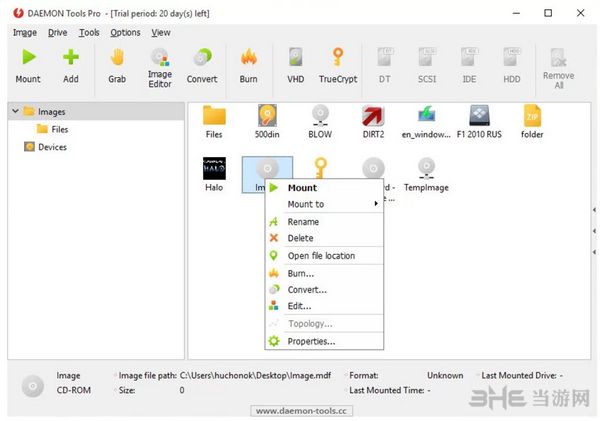Minimize the DAEMON Tools window
Image resolution: width=600 pixels, height=421 pixels.
pos(516,13)
